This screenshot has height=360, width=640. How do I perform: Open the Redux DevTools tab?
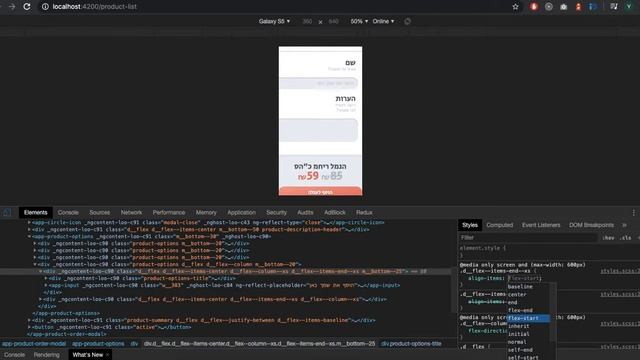point(364,212)
